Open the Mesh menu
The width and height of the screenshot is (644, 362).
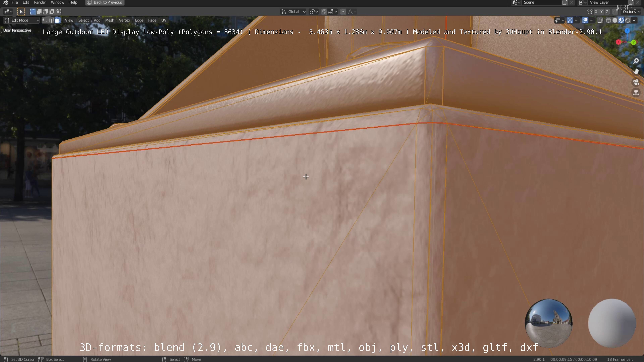coord(110,20)
